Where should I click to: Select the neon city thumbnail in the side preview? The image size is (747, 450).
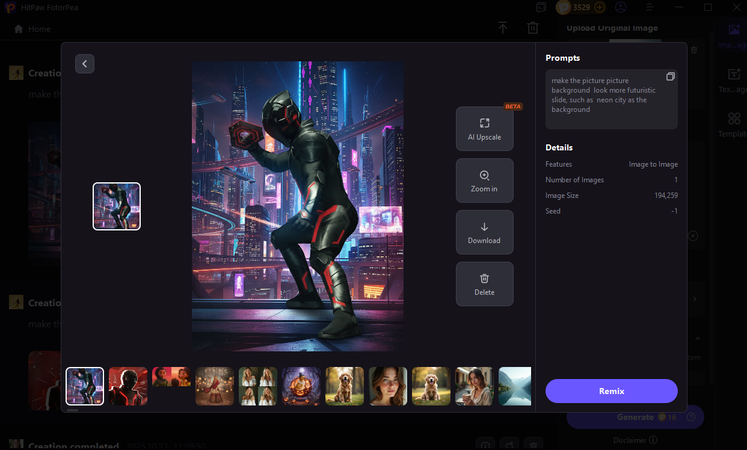pos(117,206)
